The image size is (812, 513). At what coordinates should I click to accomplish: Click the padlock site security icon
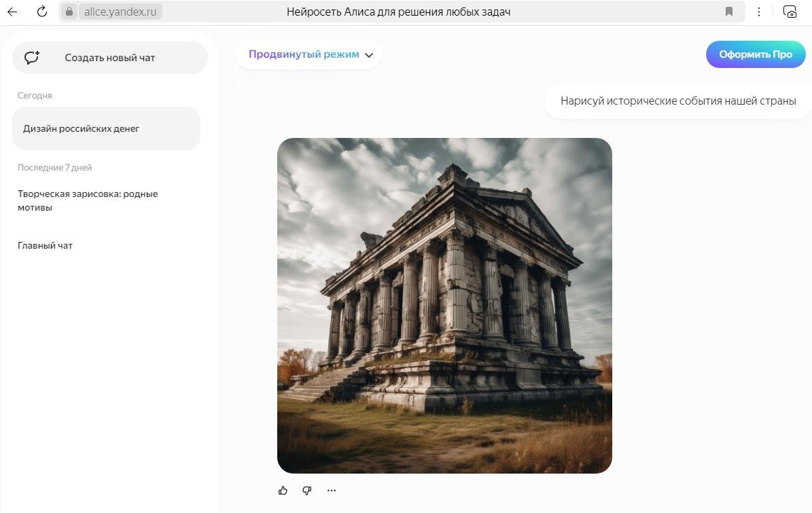point(69,12)
